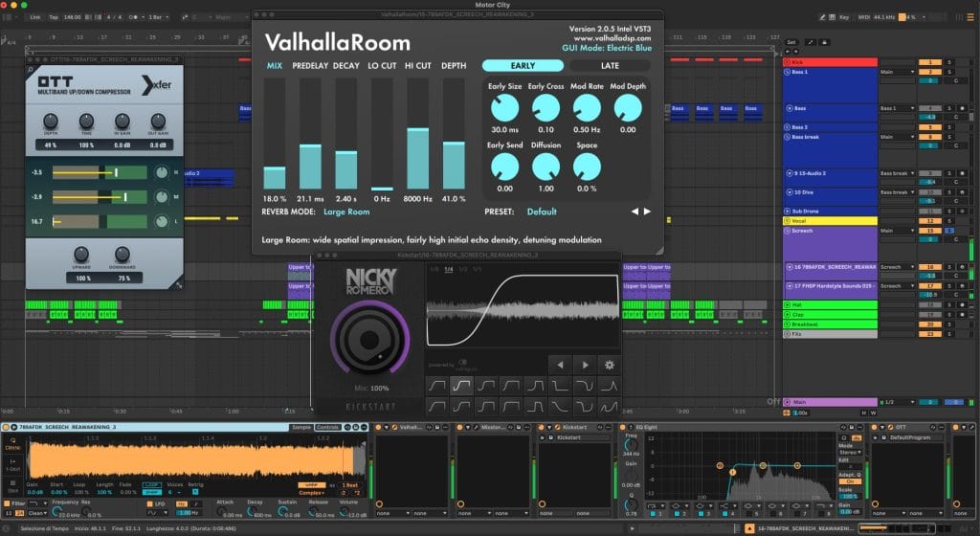Click the GUI Mode: Electric Blue label

[x=606, y=48]
